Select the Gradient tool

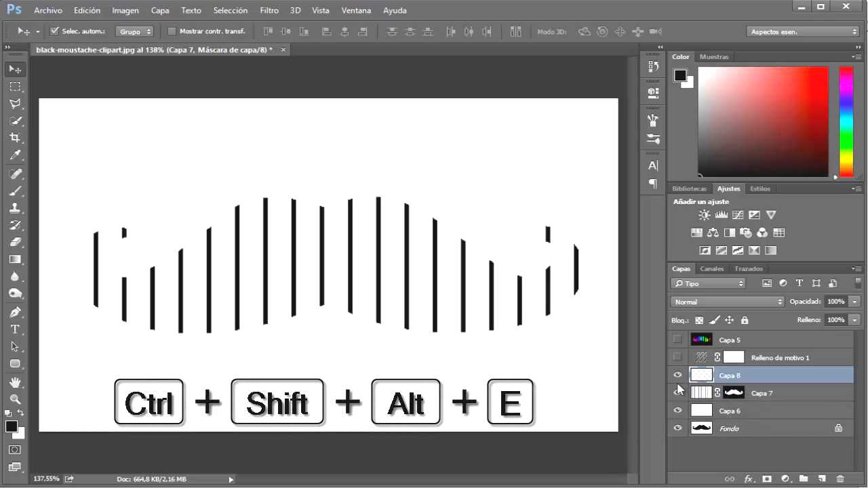tap(15, 260)
